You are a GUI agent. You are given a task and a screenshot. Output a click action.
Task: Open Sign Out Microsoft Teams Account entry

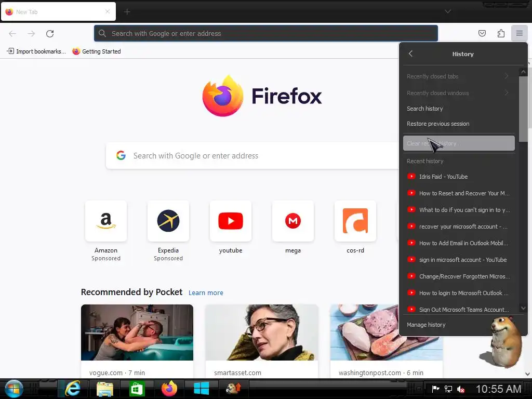point(459,309)
